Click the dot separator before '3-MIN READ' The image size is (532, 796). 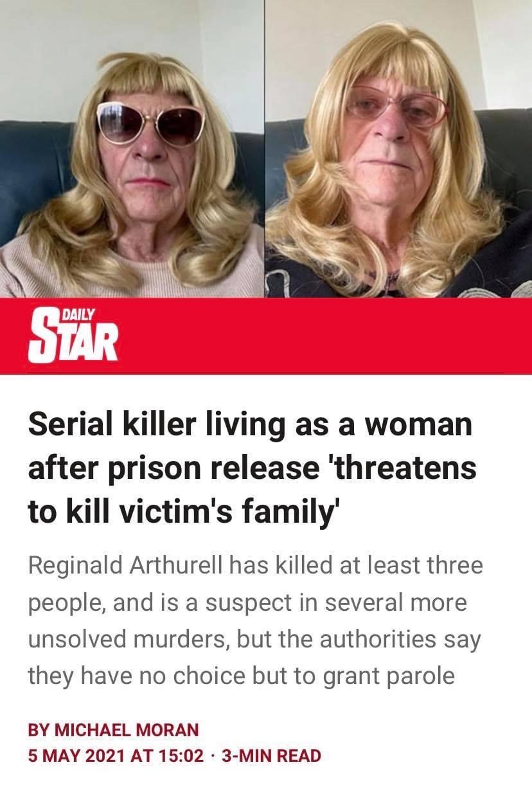click(212, 755)
